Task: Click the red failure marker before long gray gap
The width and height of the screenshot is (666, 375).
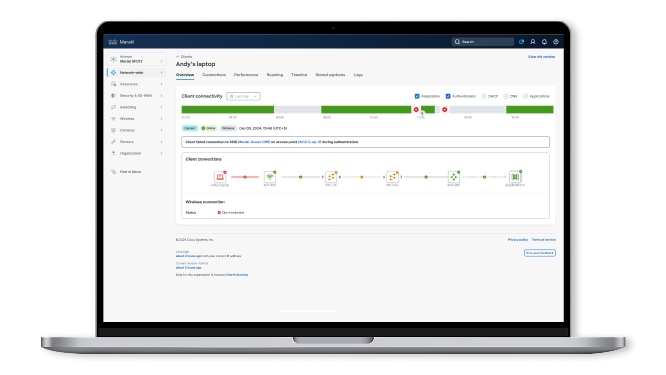Action: [444, 110]
